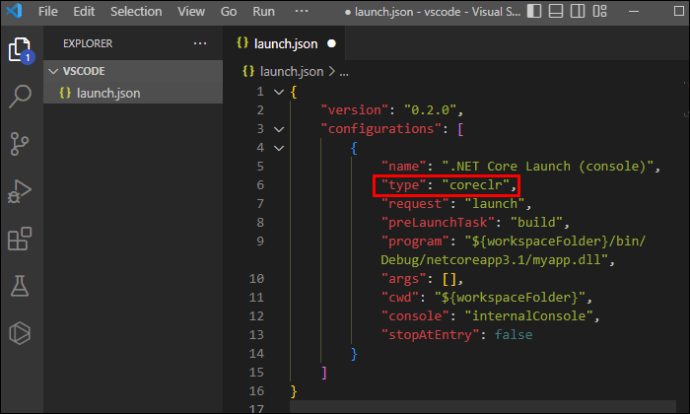690x414 pixels.
Task: Open the Edit menu
Action: coord(84,11)
